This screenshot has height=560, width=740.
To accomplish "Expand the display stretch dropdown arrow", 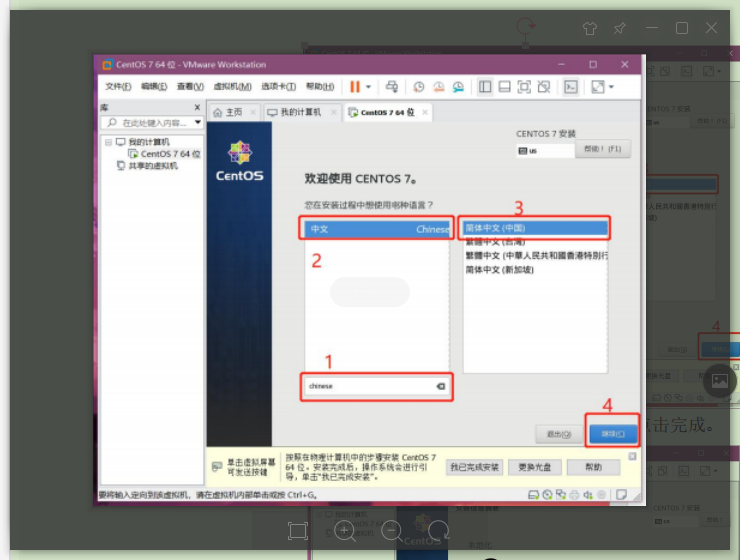I will pos(611,87).
